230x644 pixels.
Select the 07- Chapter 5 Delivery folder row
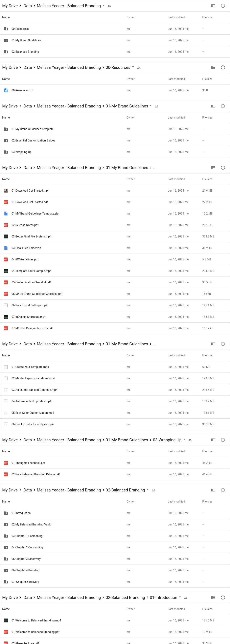pyautogui.click(x=115, y=582)
